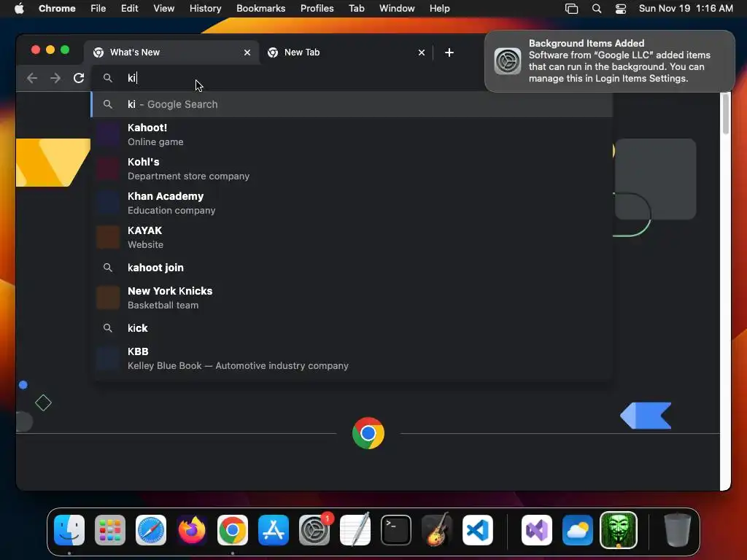Open the green mask app in the Dock
747x560 pixels.
(x=619, y=530)
